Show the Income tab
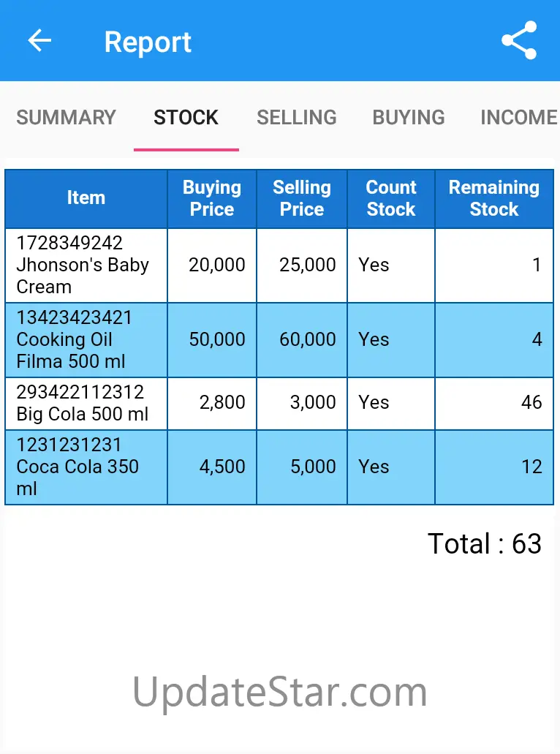Viewport: 560px width, 754px height. pos(518,118)
